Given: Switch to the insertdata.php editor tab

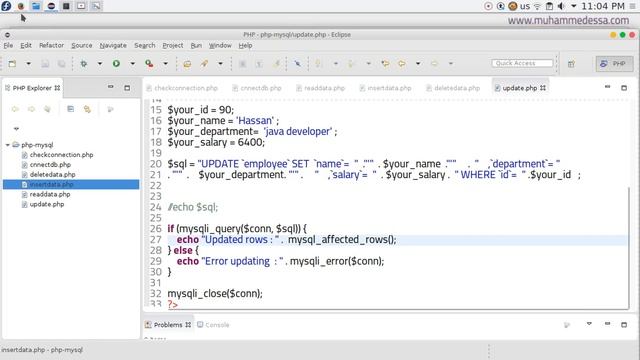Looking at the screenshot, I should click(385, 88).
